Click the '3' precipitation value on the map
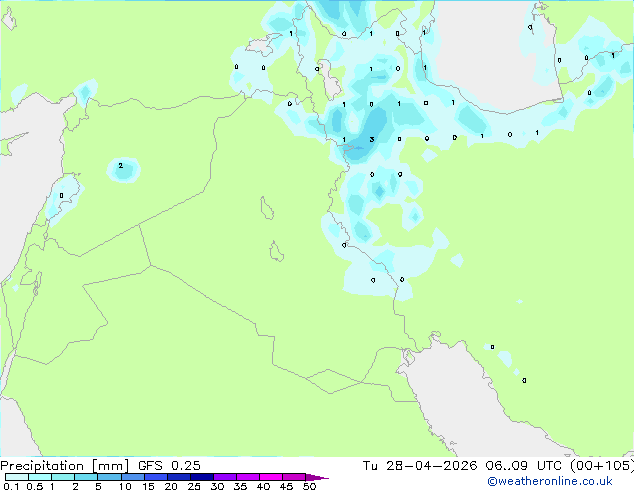 (x=372, y=139)
